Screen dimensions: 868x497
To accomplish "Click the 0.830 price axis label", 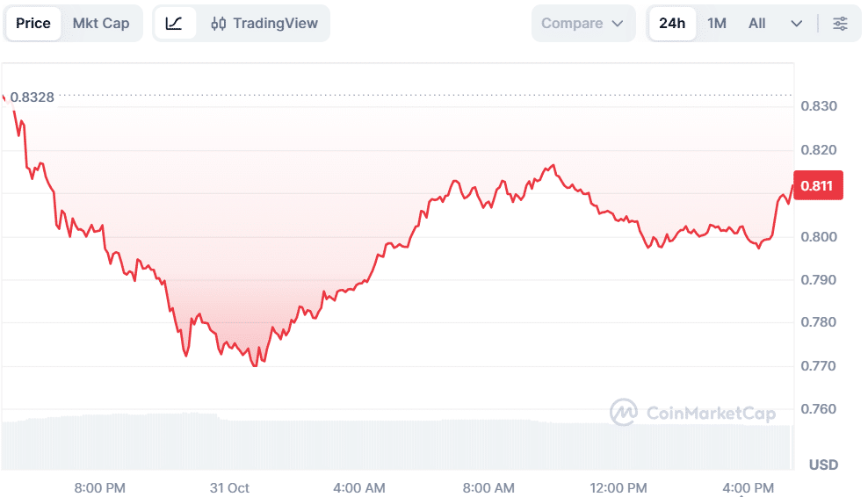I will [x=818, y=106].
